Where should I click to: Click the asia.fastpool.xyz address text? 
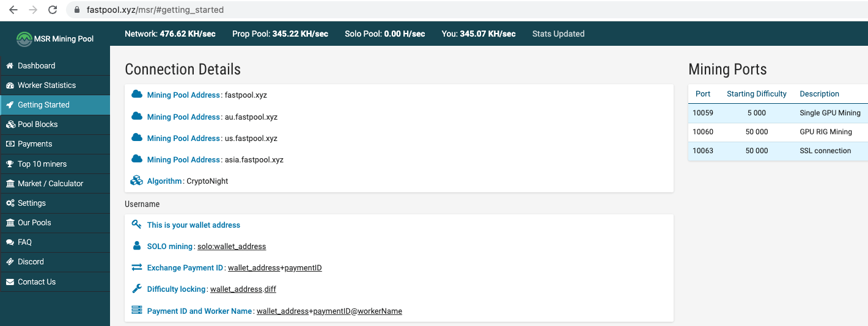(254, 160)
